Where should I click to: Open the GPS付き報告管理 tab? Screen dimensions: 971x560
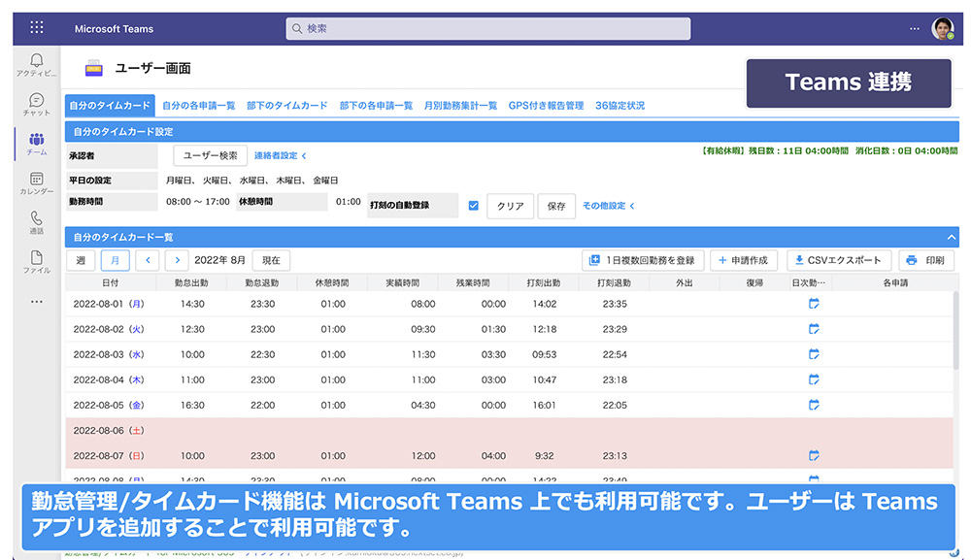(546, 106)
